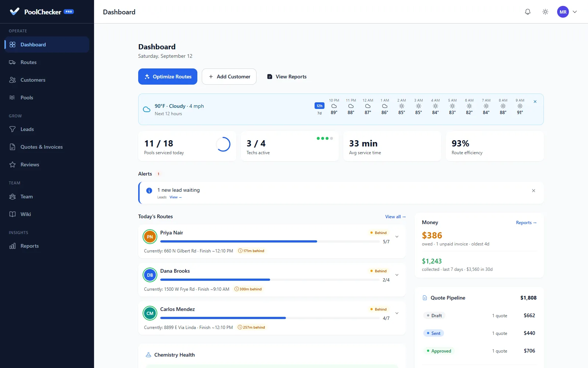Select Dashboard in sidebar

coord(47,45)
